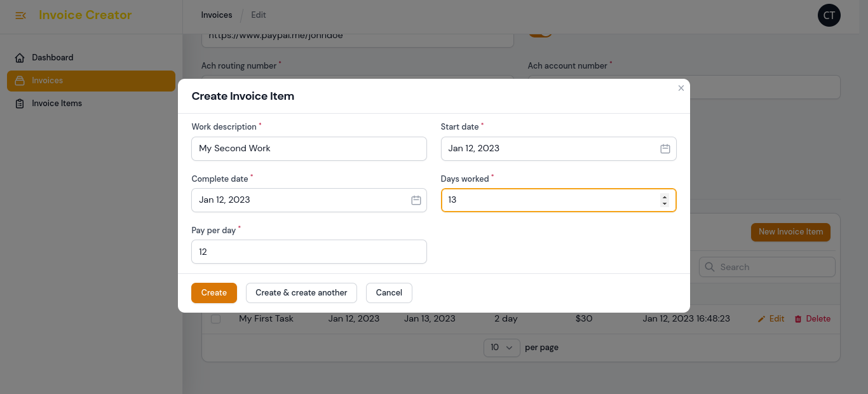The width and height of the screenshot is (868, 394).
Task: Click the Dashboard home icon
Action: (x=20, y=58)
